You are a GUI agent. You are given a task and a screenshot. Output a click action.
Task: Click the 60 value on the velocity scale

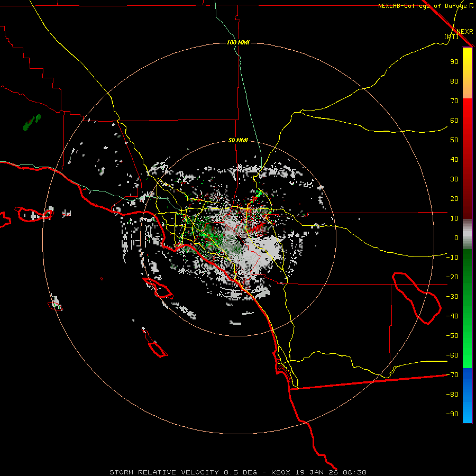tap(454, 120)
